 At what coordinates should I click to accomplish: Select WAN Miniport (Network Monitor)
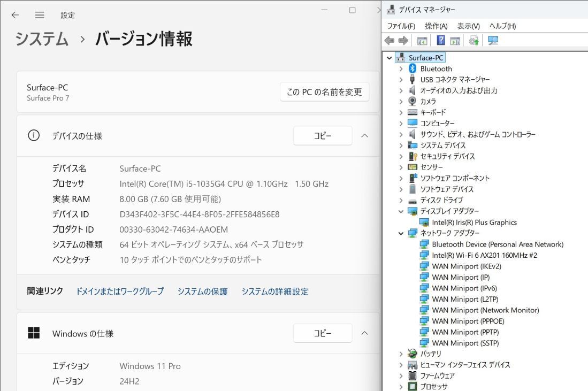pyautogui.click(x=485, y=310)
